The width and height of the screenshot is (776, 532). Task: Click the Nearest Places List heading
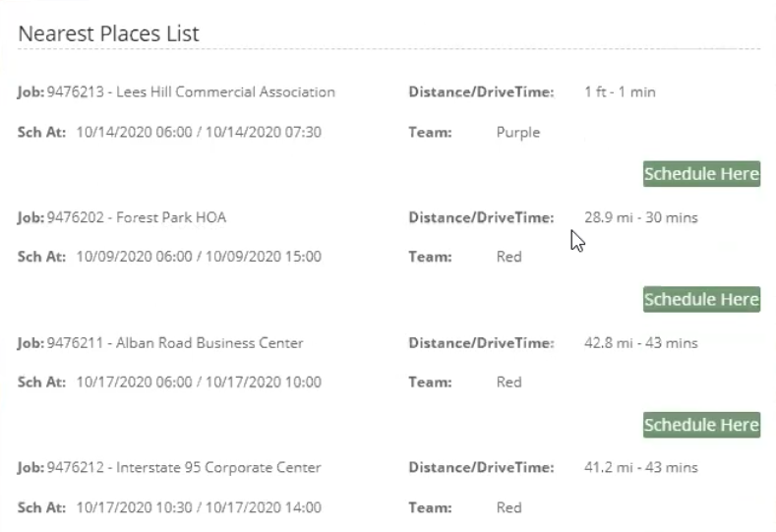(108, 33)
